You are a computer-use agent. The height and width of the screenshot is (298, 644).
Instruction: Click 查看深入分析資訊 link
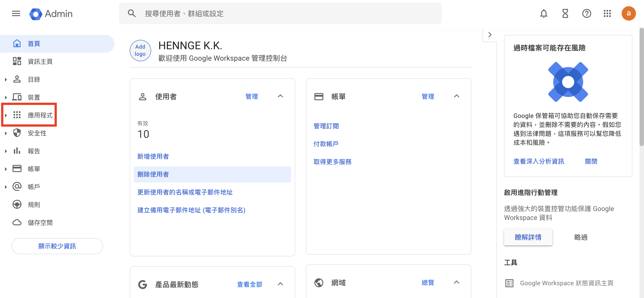pos(539,161)
